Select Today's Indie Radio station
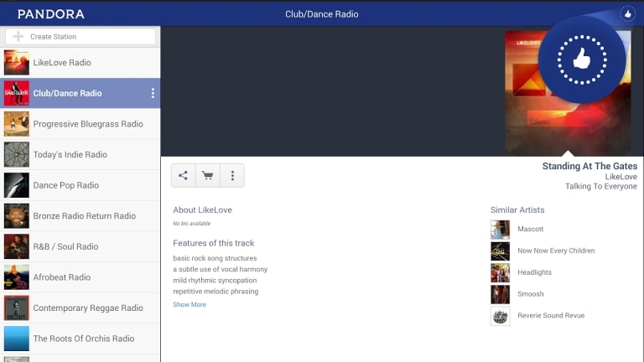 click(x=80, y=155)
